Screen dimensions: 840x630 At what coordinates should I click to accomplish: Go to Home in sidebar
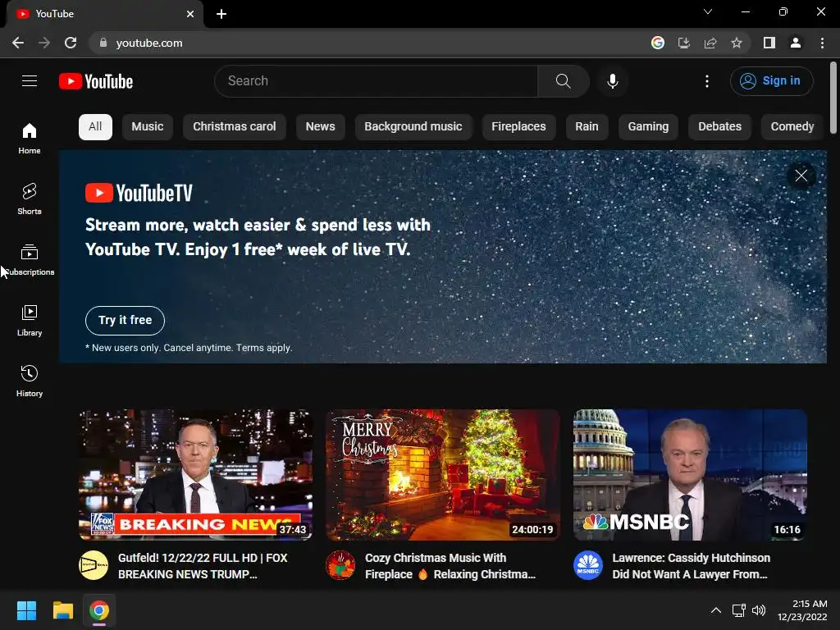pyautogui.click(x=30, y=138)
